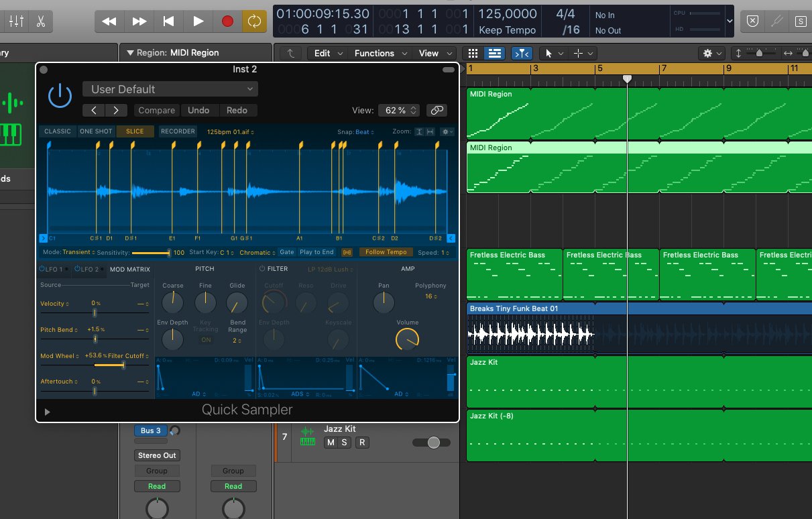The width and height of the screenshot is (812, 519).
Task: Start playback with the Play button
Action: (198, 21)
